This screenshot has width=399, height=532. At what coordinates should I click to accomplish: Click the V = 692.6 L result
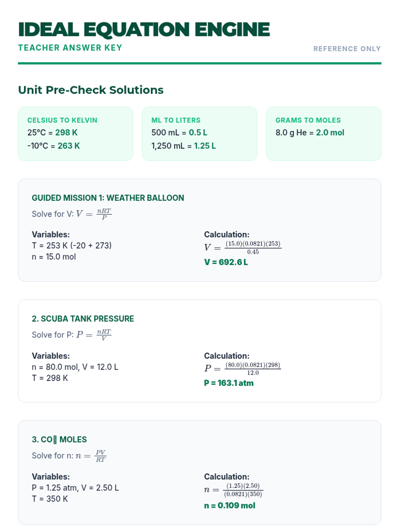coord(226,262)
